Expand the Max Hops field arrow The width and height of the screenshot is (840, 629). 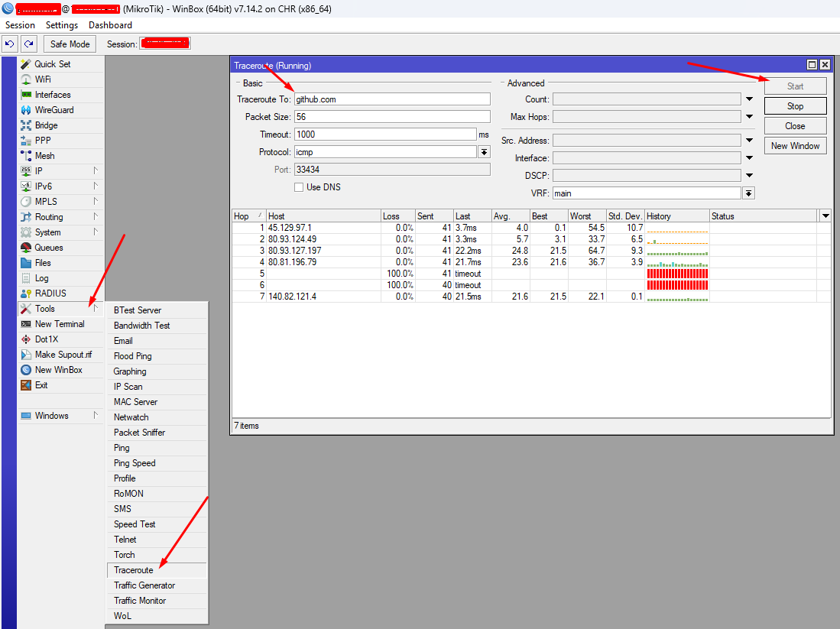pyautogui.click(x=750, y=117)
